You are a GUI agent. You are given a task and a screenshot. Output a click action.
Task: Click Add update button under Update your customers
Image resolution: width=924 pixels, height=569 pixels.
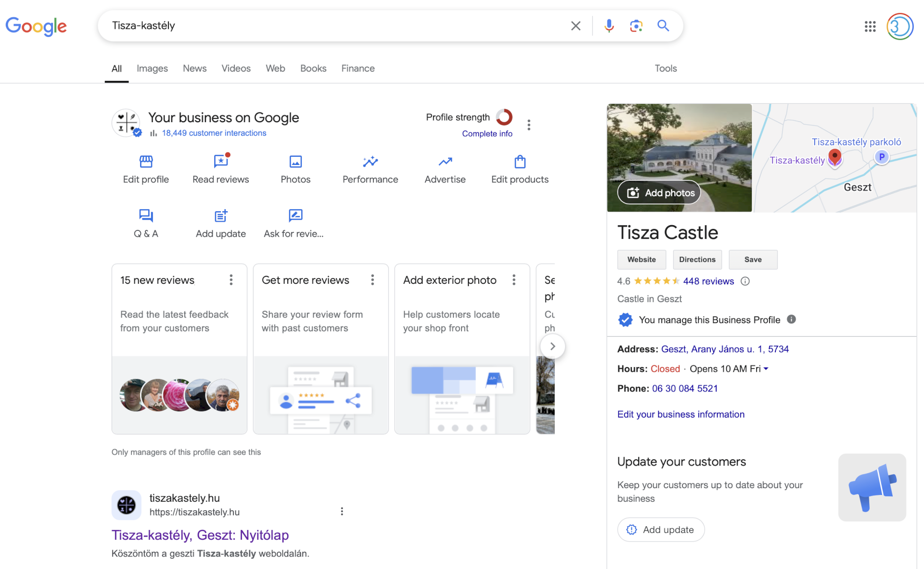tap(661, 530)
